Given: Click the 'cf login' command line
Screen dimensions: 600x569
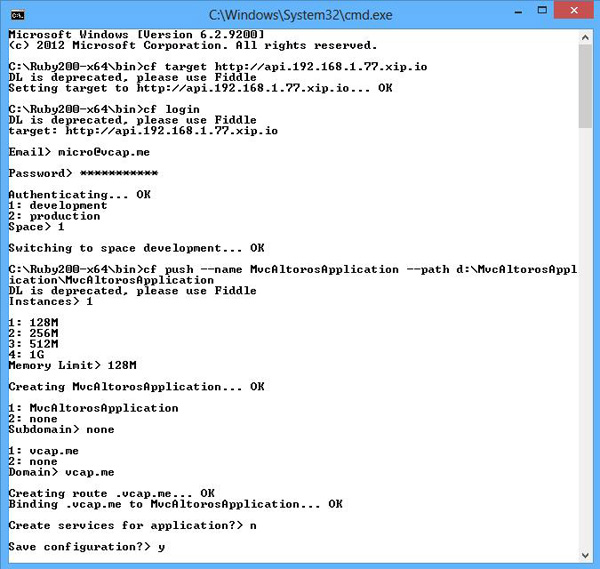Looking at the screenshot, I should [x=104, y=109].
